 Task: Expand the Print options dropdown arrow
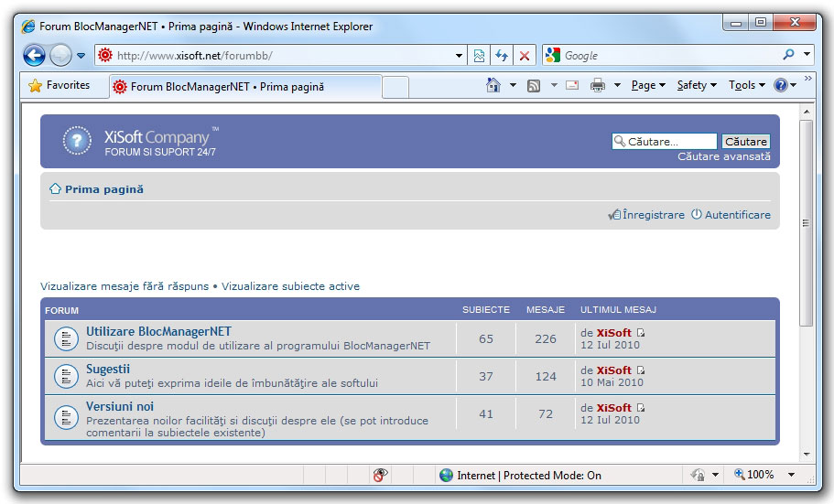(617, 85)
